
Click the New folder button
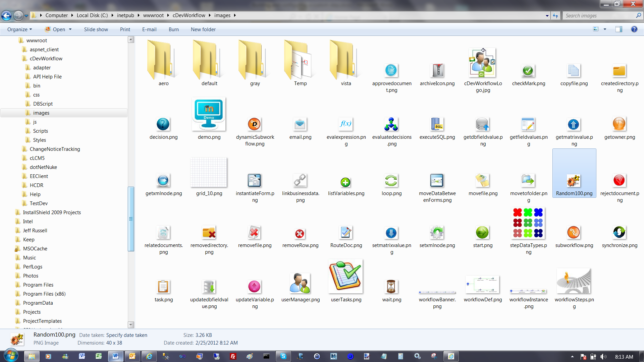(203, 29)
